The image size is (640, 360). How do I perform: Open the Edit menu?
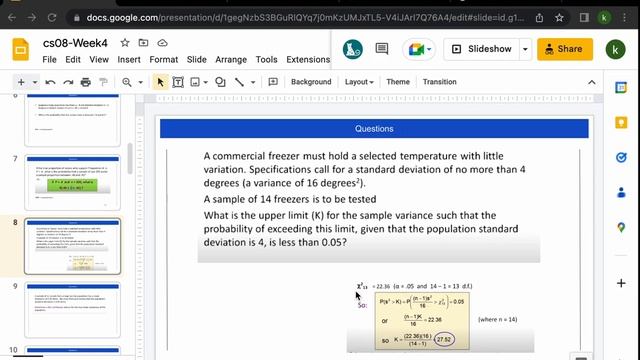[73, 60]
